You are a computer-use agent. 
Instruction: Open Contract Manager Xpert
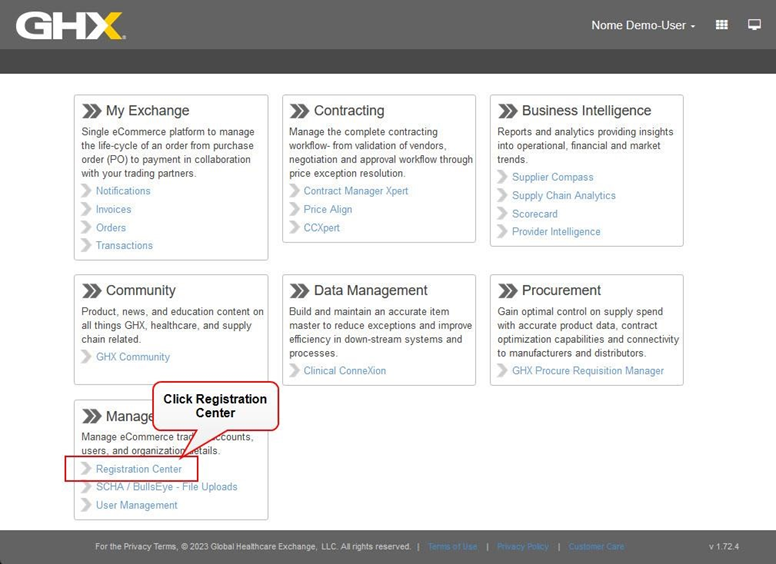click(355, 191)
